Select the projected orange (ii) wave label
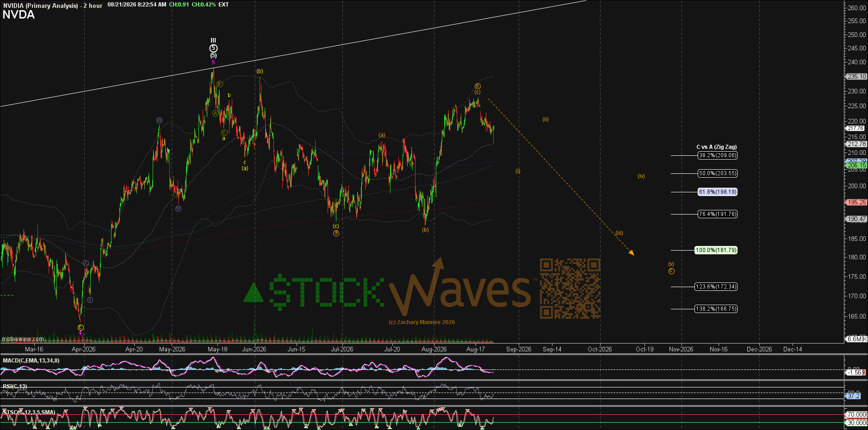Viewport: 868px width, 430px height. (546, 119)
